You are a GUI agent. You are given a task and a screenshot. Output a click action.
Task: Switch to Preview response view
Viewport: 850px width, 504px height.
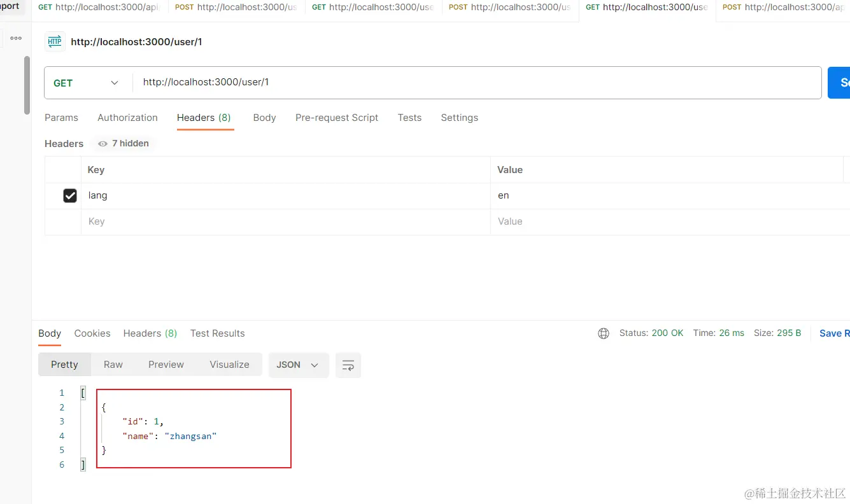click(166, 365)
